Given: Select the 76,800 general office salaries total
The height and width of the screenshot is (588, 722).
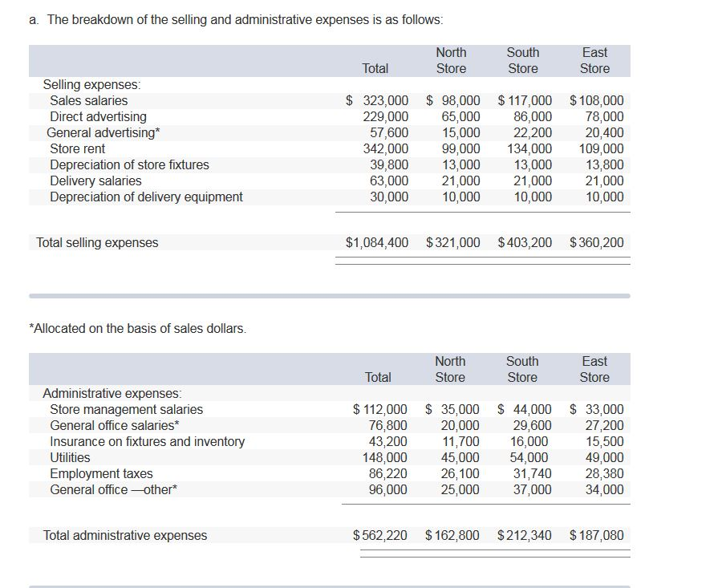Looking at the screenshot, I should (387, 425).
